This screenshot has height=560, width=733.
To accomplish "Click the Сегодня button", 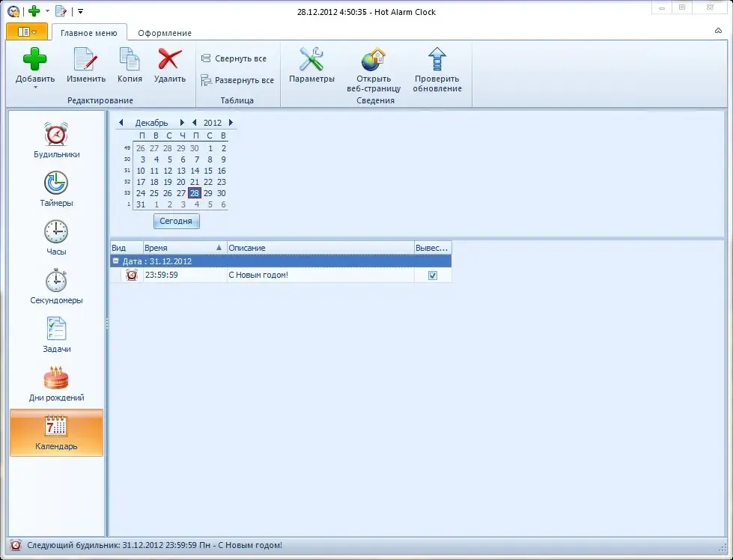I will [176, 221].
